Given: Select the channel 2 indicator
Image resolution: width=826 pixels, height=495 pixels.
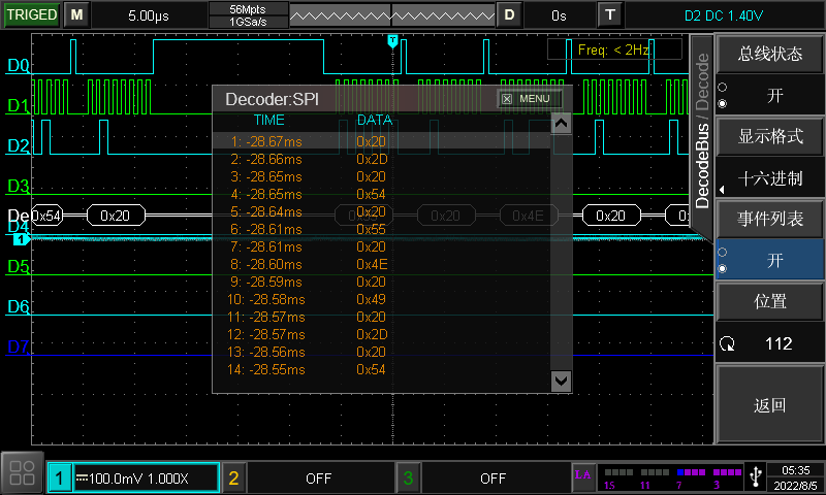Looking at the screenshot, I should pos(234,478).
